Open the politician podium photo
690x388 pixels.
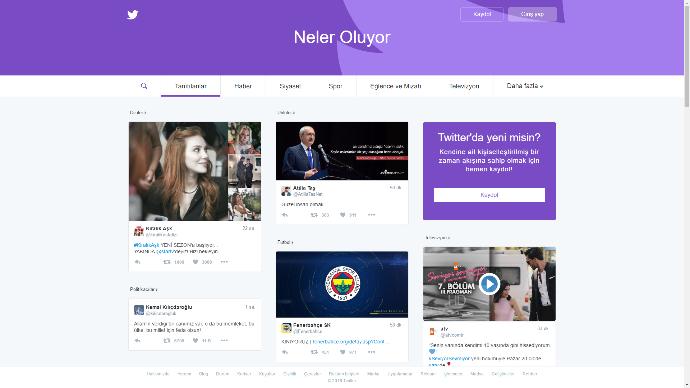pyautogui.click(x=342, y=151)
